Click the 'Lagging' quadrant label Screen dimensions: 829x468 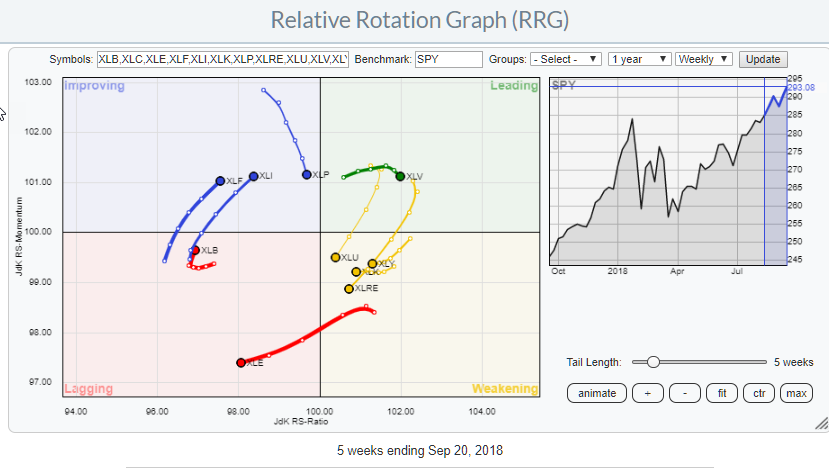pos(88,389)
